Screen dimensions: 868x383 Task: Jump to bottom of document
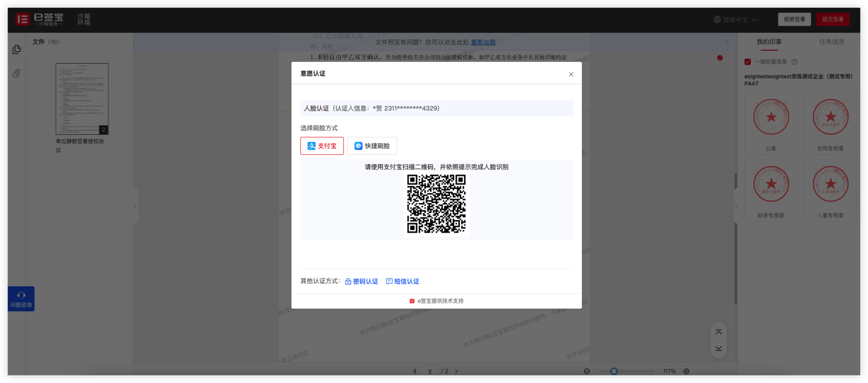[718, 349]
